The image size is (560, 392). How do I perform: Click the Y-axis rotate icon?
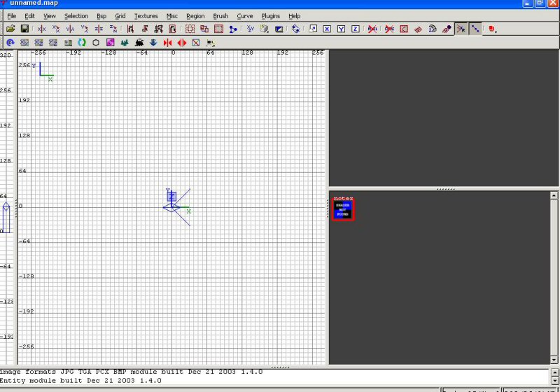point(85,29)
